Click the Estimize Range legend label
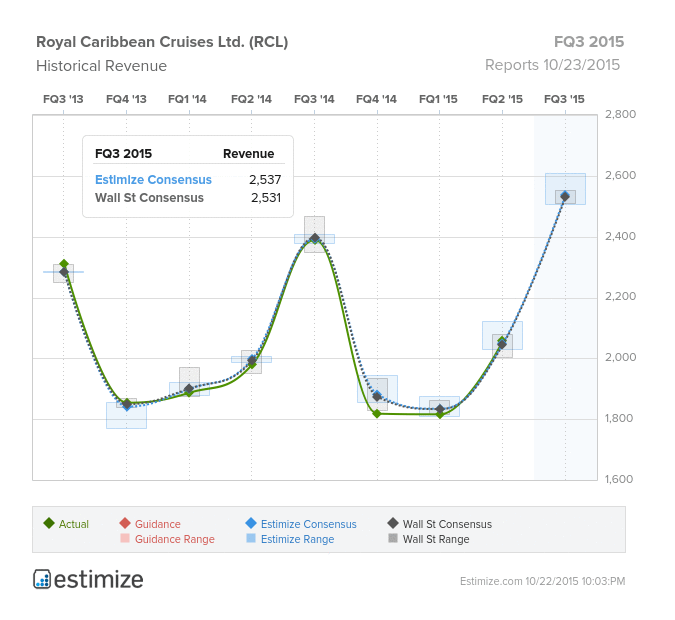Image resolution: width=675 pixels, height=620 pixels. click(297, 539)
